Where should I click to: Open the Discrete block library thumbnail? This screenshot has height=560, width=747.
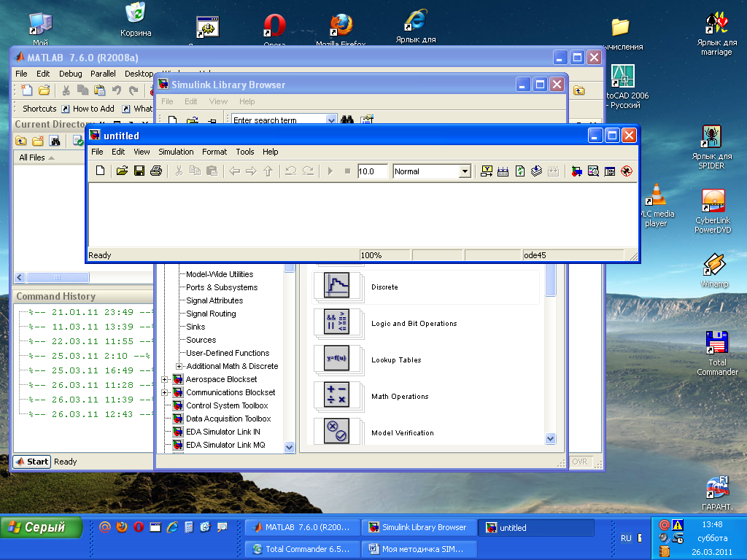pyautogui.click(x=336, y=286)
